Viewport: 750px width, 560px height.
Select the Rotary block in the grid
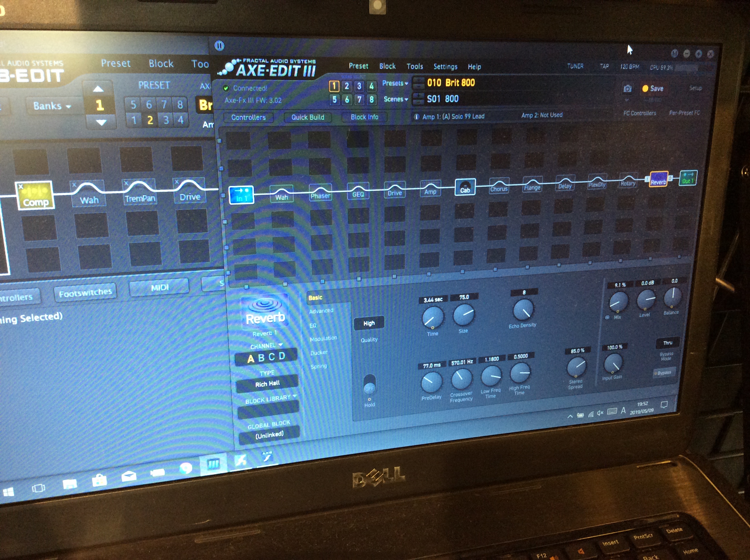628,181
